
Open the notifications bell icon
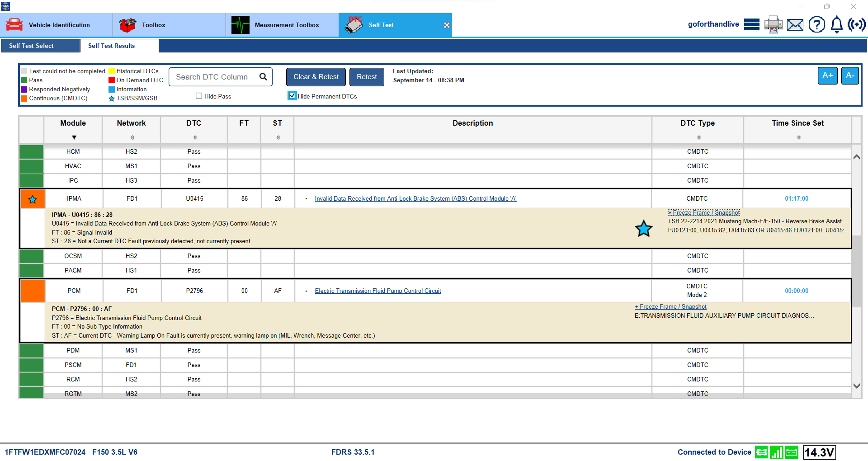836,24
